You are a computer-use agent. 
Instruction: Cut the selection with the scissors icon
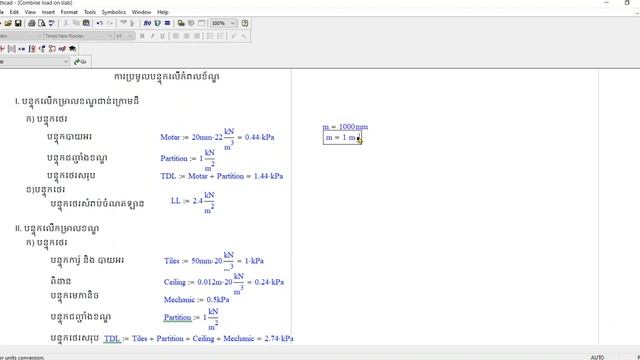click(x=66, y=23)
